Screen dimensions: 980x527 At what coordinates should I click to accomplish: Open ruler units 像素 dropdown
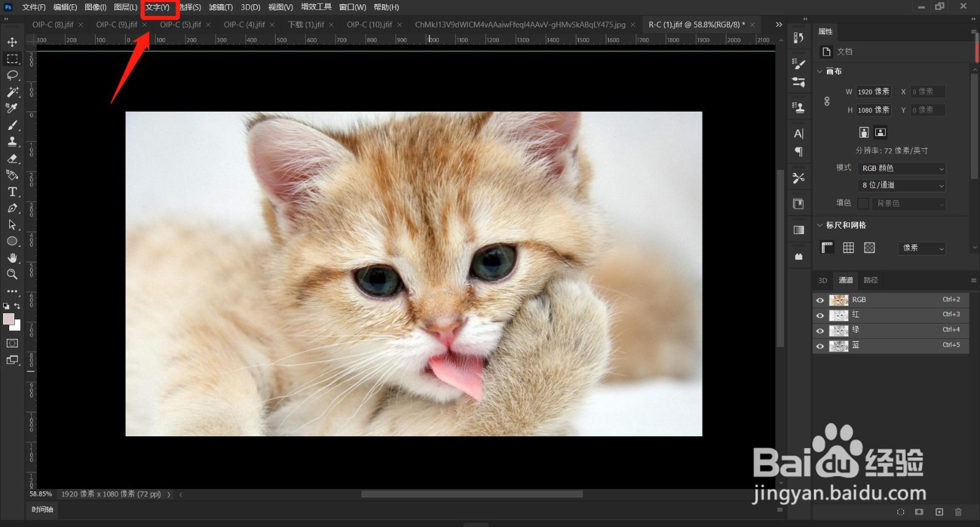pos(922,248)
